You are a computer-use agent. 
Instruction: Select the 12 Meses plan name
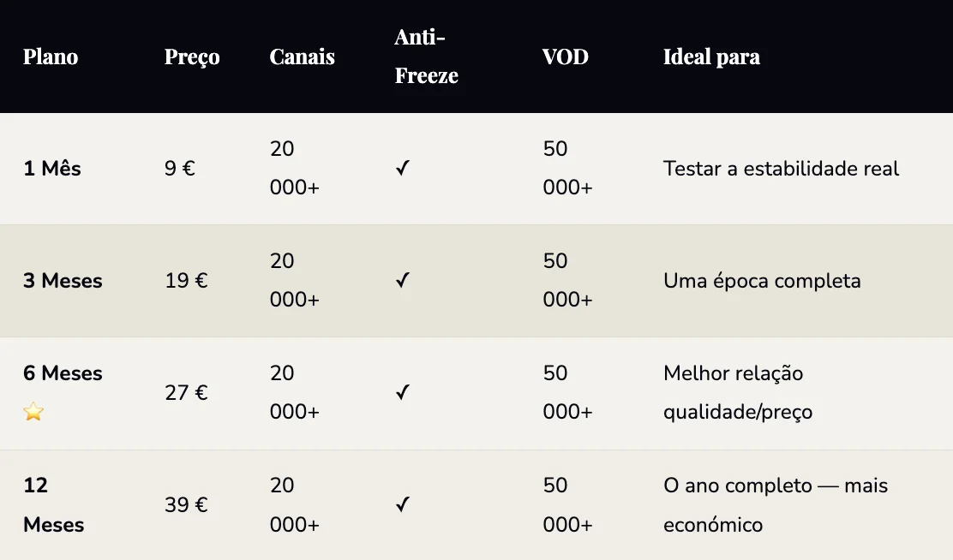pyautogui.click(x=53, y=505)
